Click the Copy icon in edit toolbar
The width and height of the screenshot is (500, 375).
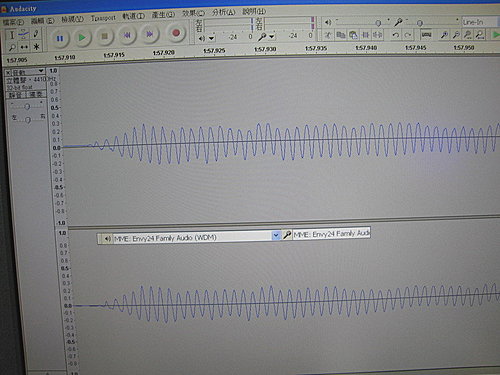341,34
